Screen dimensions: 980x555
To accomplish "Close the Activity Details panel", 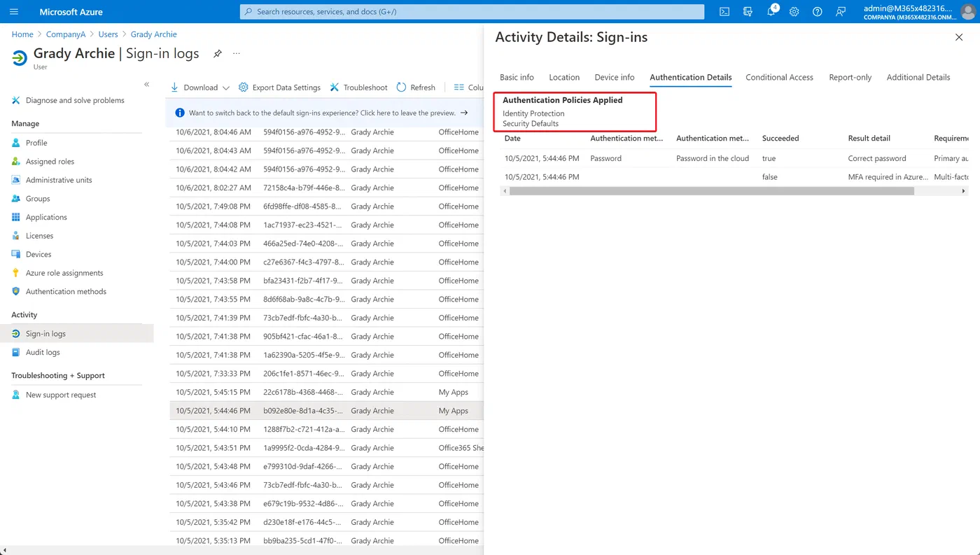I will 959,38.
